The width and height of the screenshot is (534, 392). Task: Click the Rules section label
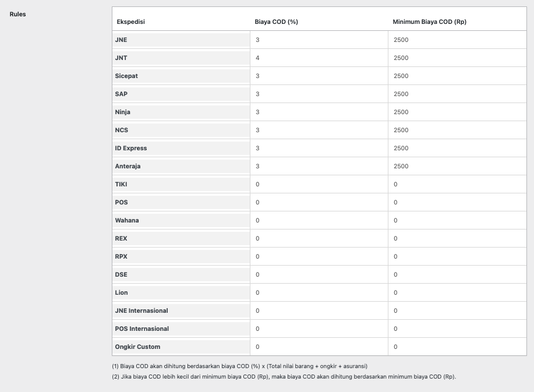(x=17, y=15)
